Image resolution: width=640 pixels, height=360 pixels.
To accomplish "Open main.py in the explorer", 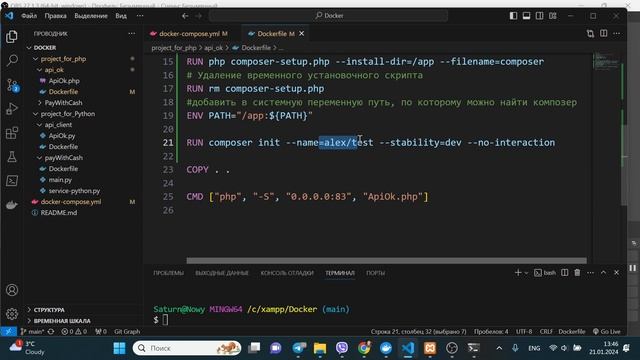I will pyautogui.click(x=60, y=180).
